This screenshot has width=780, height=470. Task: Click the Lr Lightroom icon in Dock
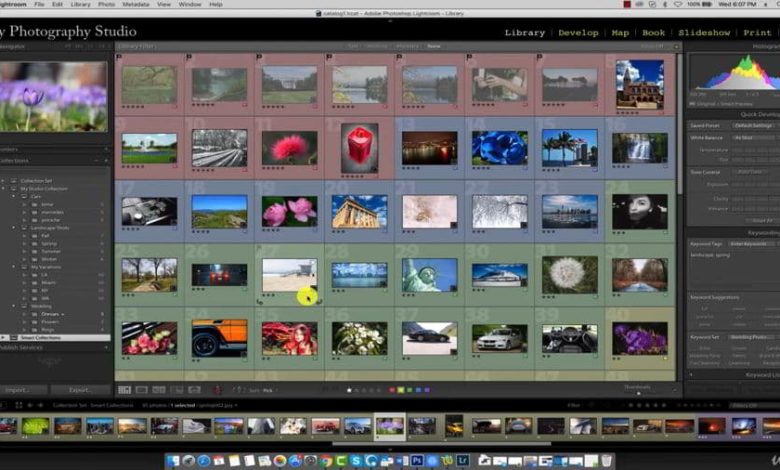(x=463, y=461)
